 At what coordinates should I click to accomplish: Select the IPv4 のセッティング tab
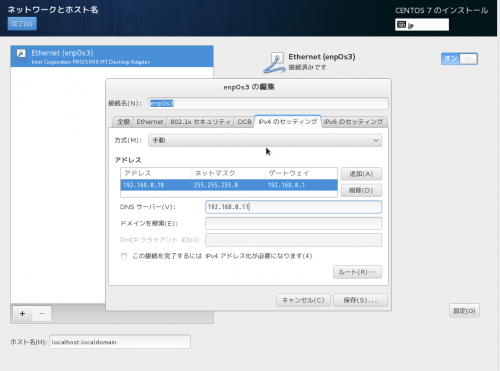(288, 121)
